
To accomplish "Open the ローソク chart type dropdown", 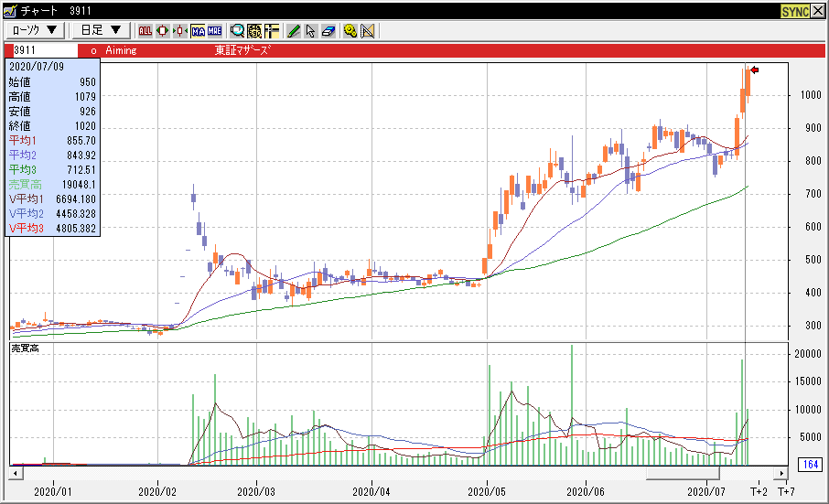I will click(37, 30).
